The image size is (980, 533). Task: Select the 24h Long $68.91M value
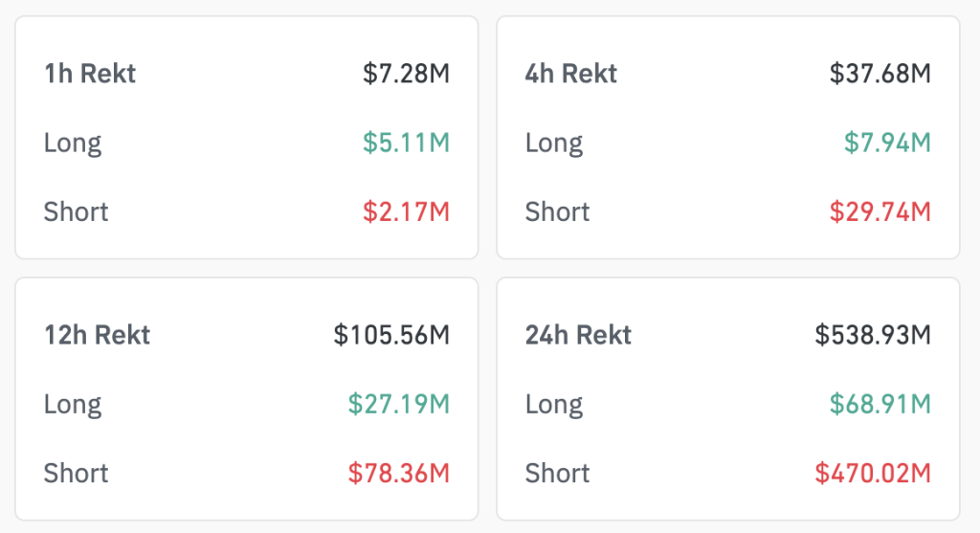880,404
